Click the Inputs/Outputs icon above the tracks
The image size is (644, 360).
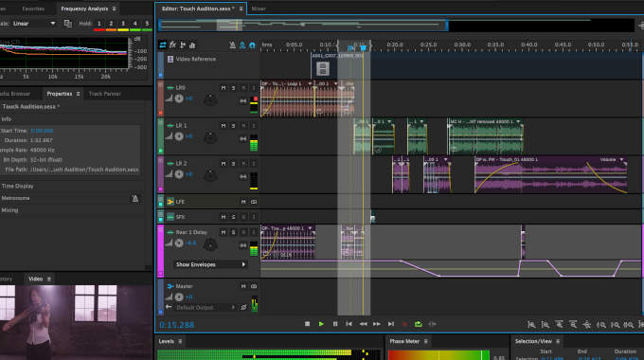163,45
